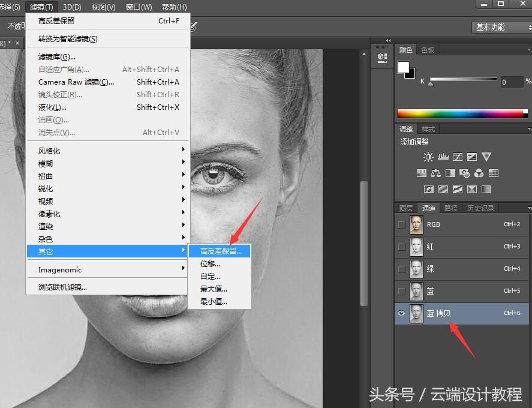The height and width of the screenshot is (408, 532).
Task: Add a Levels adjustment (histogram icon)
Action: 443,157
